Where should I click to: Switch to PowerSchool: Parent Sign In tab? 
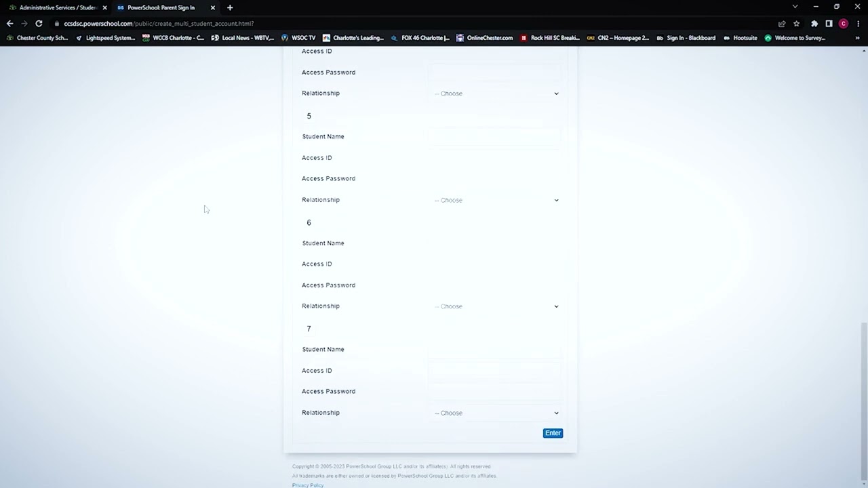165,7
